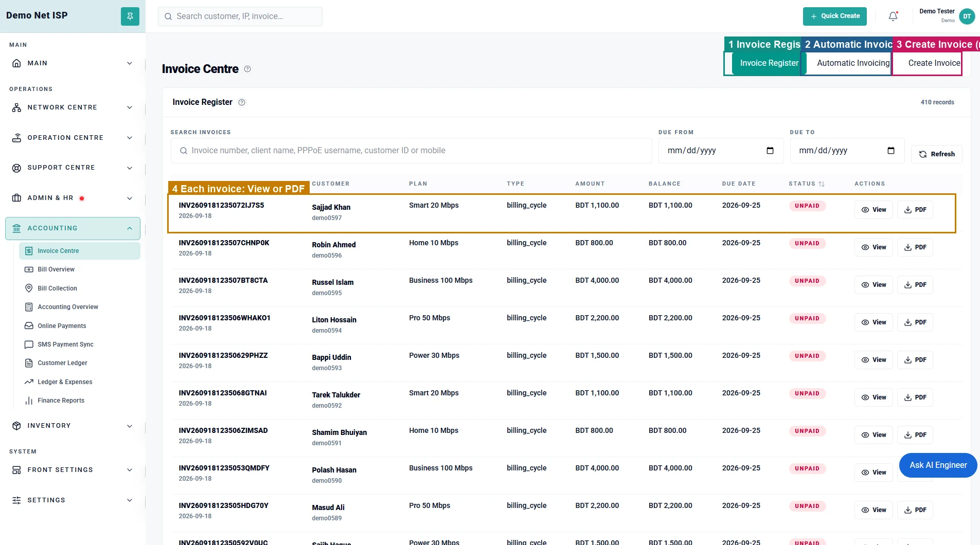
Task: Expand the Operation Centre chevron
Action: pyautogui.click(x=130, y=138)
